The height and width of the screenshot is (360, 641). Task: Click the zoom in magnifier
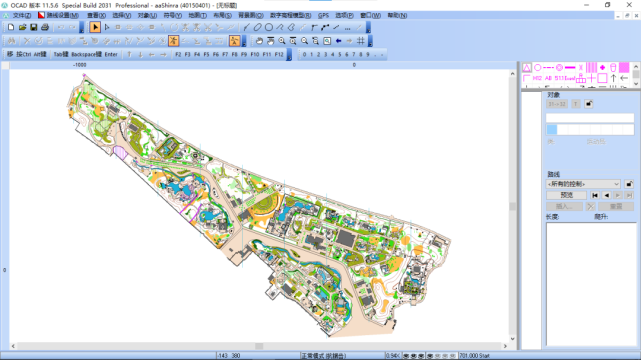(282, 41)
